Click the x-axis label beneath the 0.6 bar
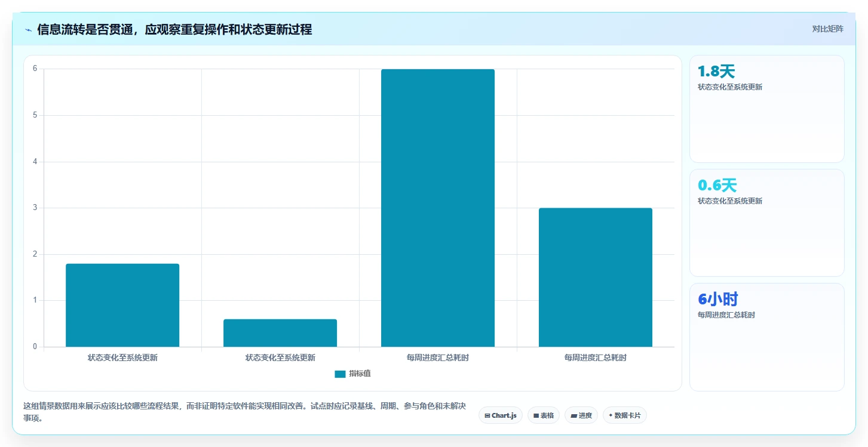868x447 pixels. [280, 358]
